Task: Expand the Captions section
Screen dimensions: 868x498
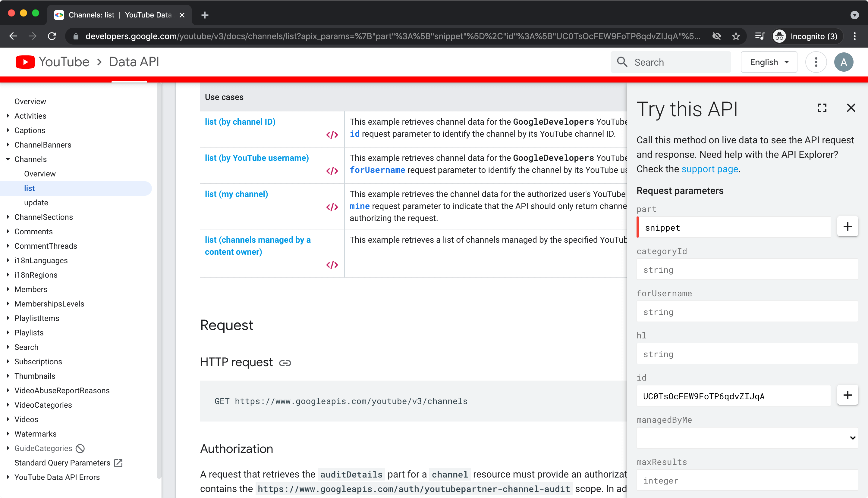Action: (x=8, y=130)
